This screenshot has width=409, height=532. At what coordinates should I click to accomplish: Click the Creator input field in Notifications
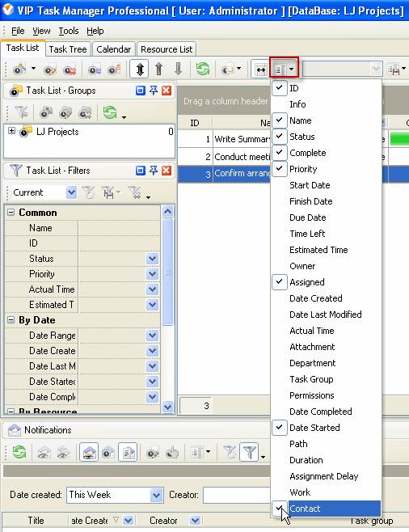pos(237,495)
